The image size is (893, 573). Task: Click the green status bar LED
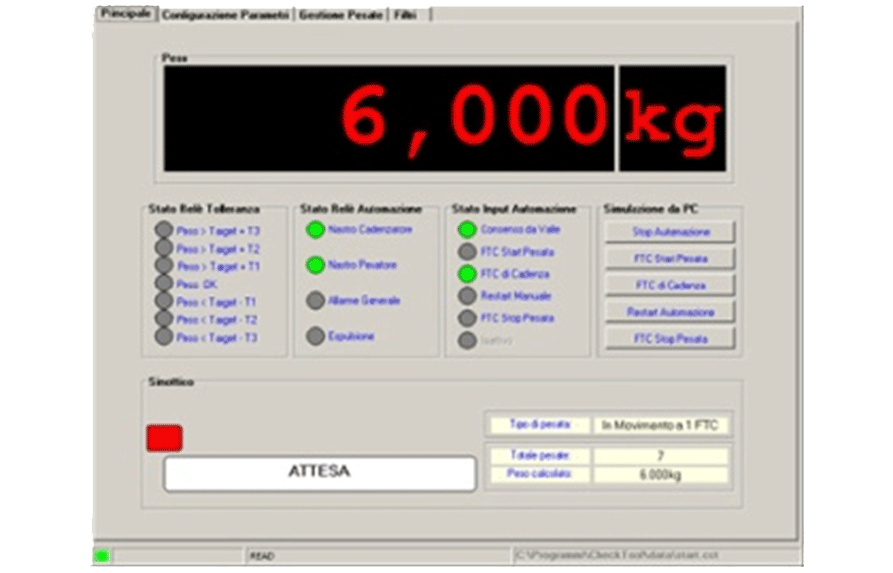click(101, 556)
